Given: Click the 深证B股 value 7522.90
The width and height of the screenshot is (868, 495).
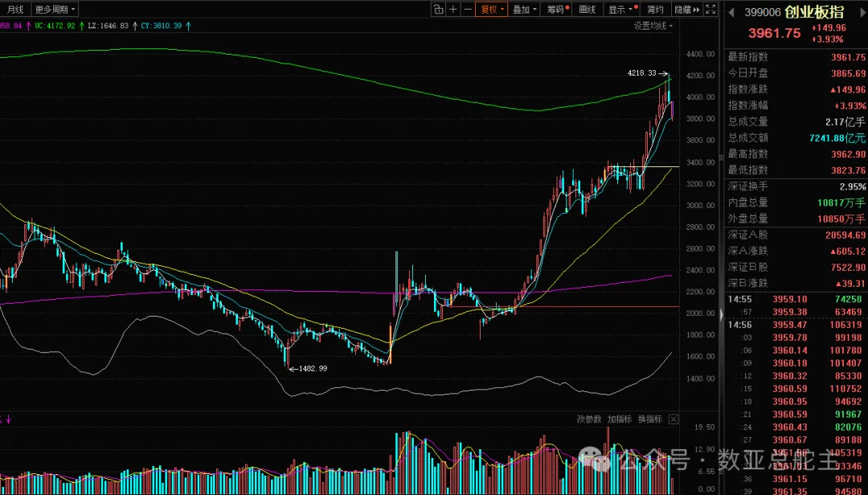Looking at the screenshot, I should click(848, 267).
